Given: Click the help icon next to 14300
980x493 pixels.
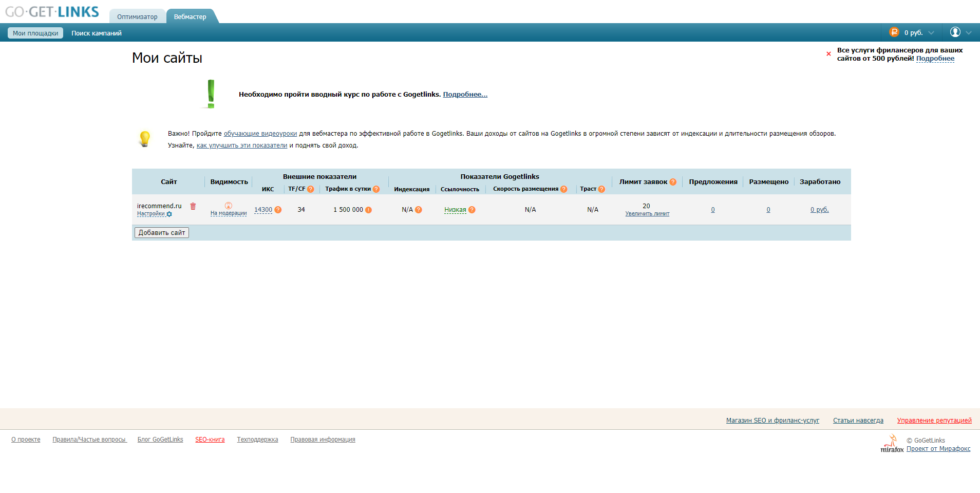Looking at the screenshot, I should (x=278, y=210).
